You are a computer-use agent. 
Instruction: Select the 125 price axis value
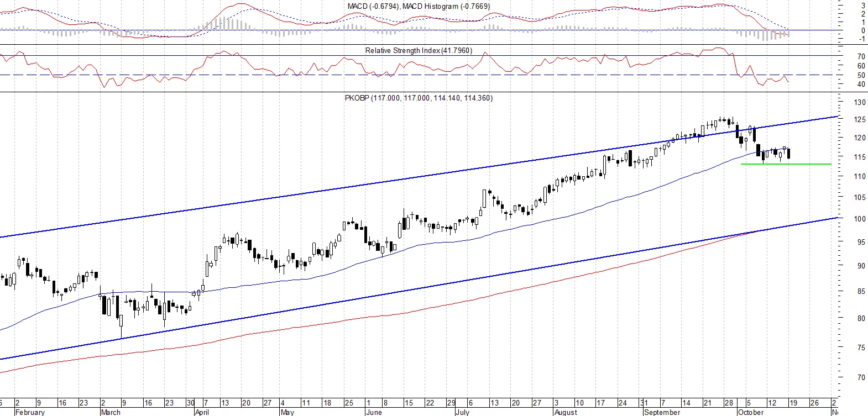point(860,119)
